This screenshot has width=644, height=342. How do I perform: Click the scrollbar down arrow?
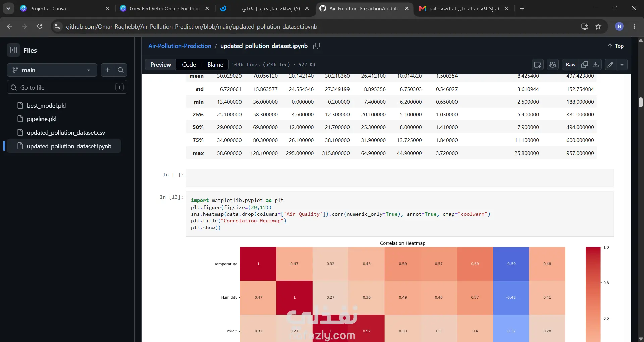(x=641, y=339)
